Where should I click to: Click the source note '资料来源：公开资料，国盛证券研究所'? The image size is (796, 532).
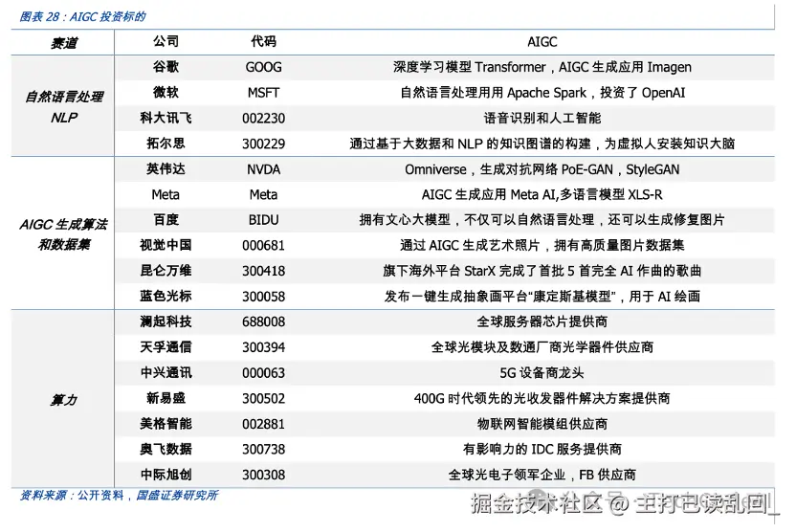119,496
